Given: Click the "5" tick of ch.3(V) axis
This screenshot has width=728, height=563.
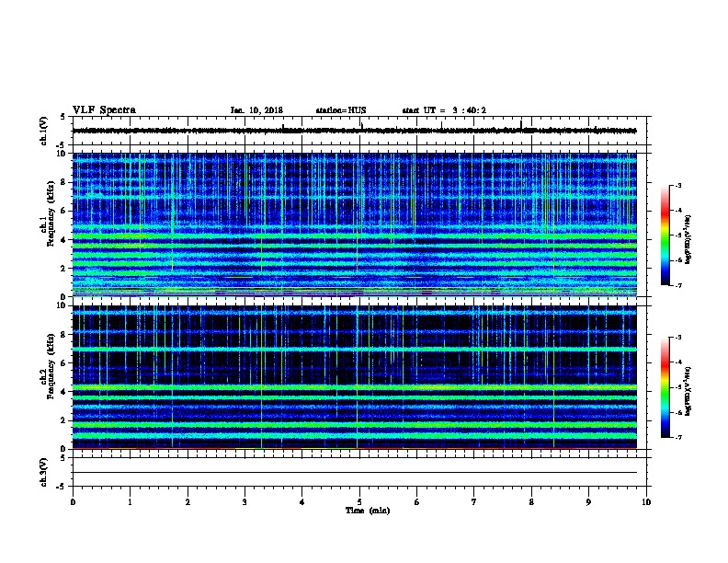Looking at the screenshot, I should [x=63, y=458].
